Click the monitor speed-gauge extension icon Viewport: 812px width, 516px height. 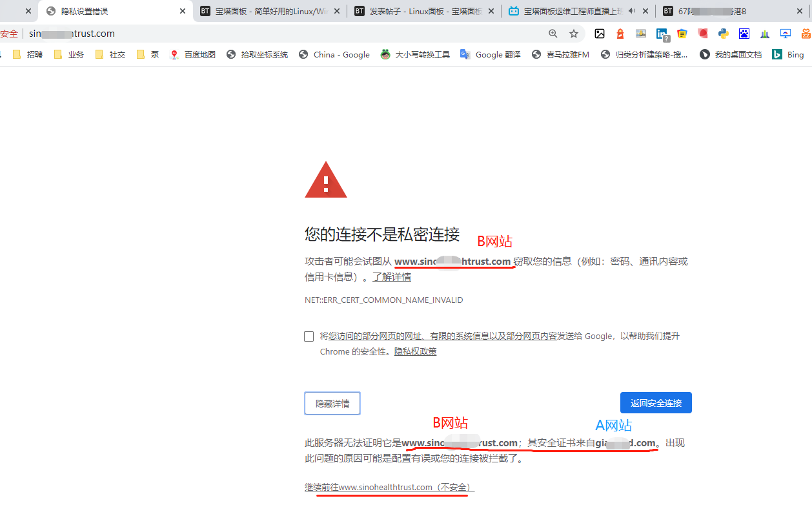(x=786, y=34)
